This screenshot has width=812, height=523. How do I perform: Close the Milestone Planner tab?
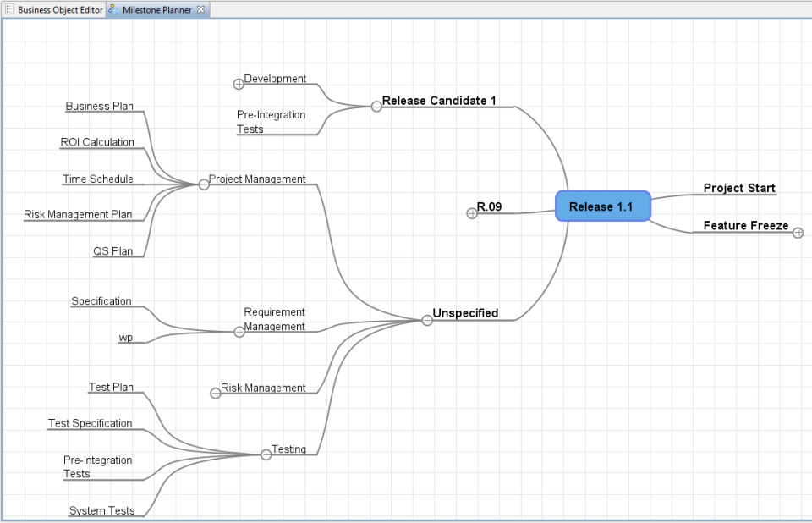(201, 9)
